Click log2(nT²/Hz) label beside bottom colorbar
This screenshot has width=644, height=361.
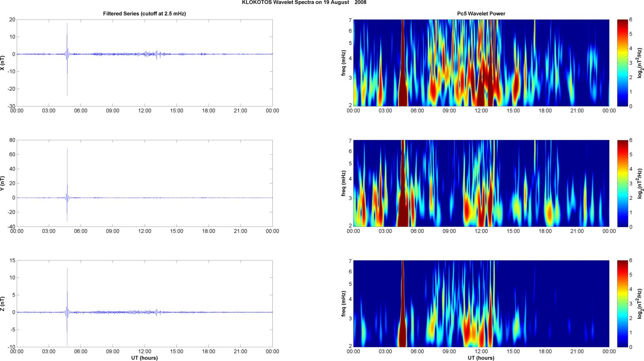click(x=640, y=304)
